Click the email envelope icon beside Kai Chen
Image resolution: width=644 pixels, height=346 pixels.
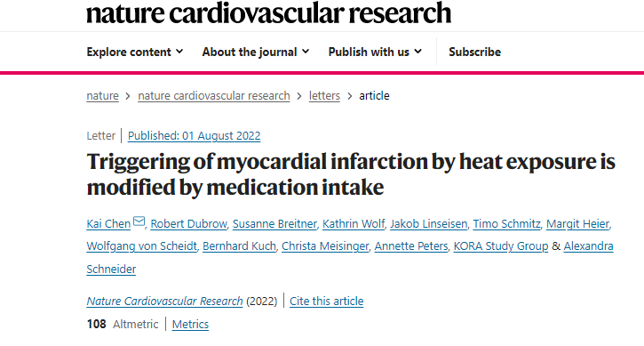pyautogui.click(x=139, y=221)
